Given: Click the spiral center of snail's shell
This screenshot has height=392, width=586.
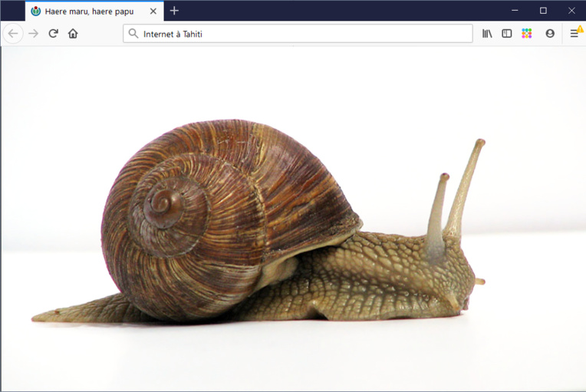Looking at the screenshot, I should coord(162,203).
